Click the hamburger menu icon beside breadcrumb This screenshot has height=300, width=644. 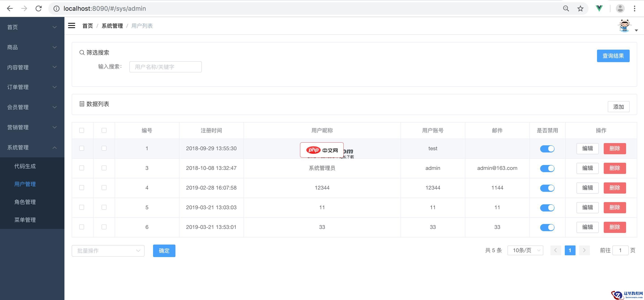pos(72,25)
